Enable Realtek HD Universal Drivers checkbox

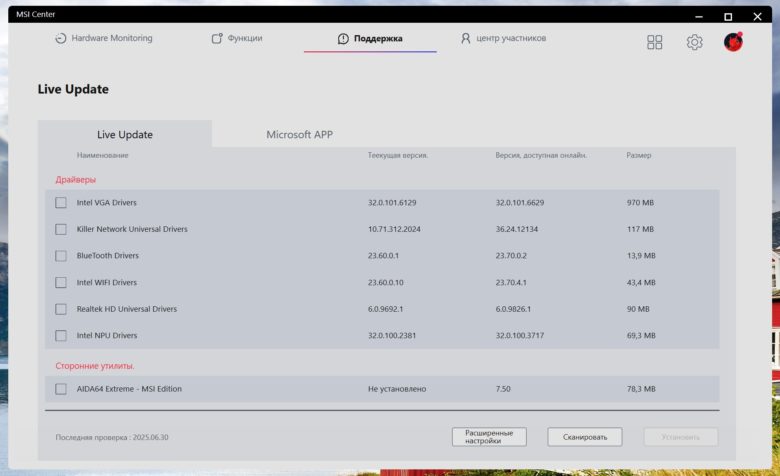61,309
